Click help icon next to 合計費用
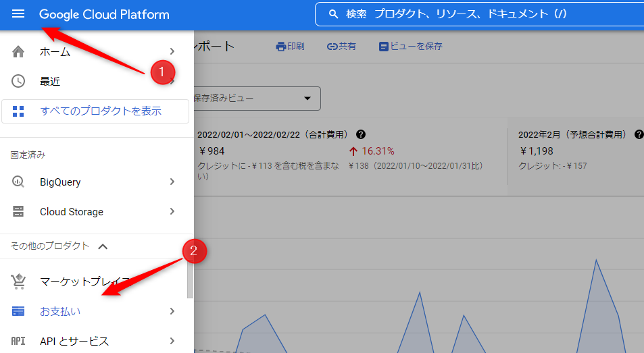The height and width of the screenshot is (353, 644). [361, 134]
